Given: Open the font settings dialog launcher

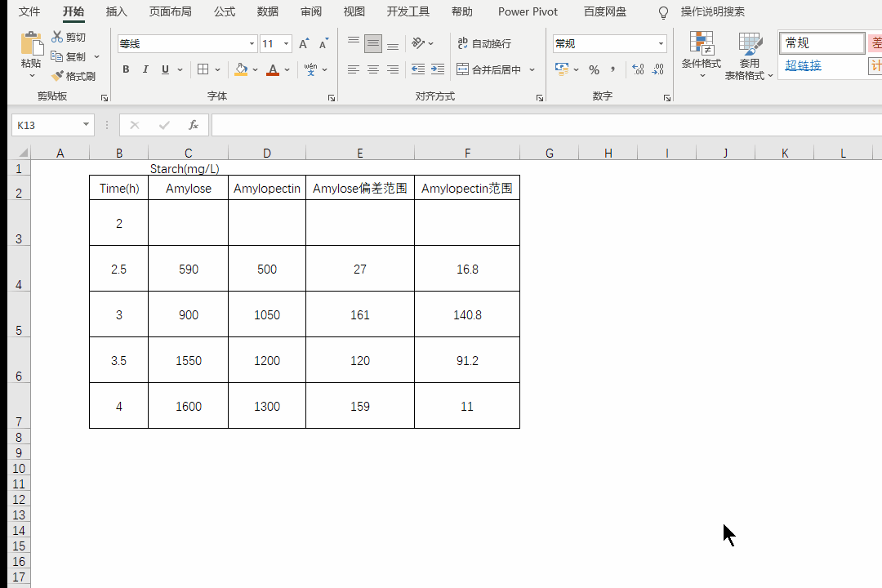Looking at the screenshot, I should click(332, 98).
